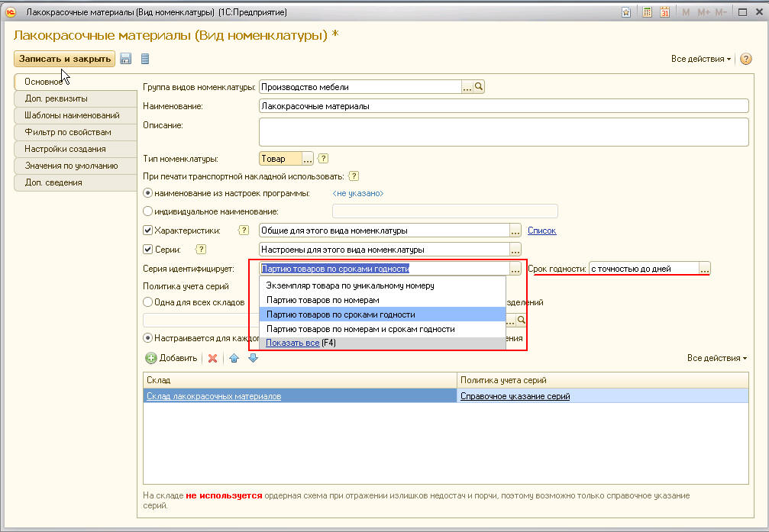Open the table's Все действия menu
Screen dimensions: 769x532
[716, 358]
